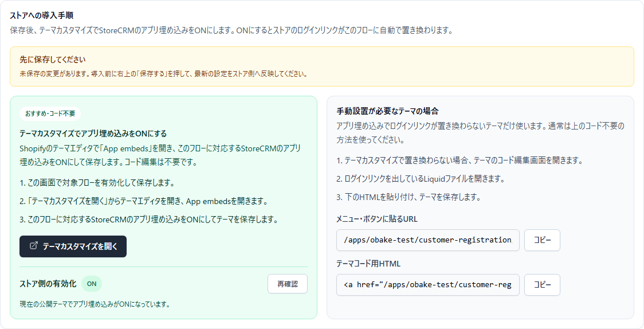Click the おすすめ・コード不要 badge
The width and height of the screenshot is (644, 329).
pos(50,113)
